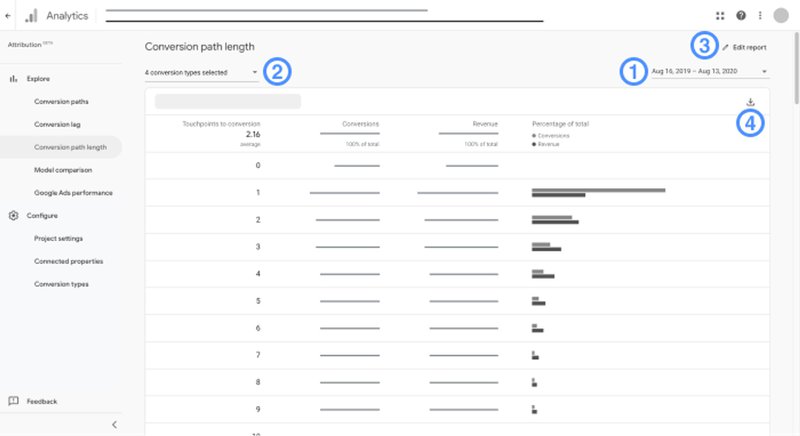Click the gray search filter field

(228, 101)
